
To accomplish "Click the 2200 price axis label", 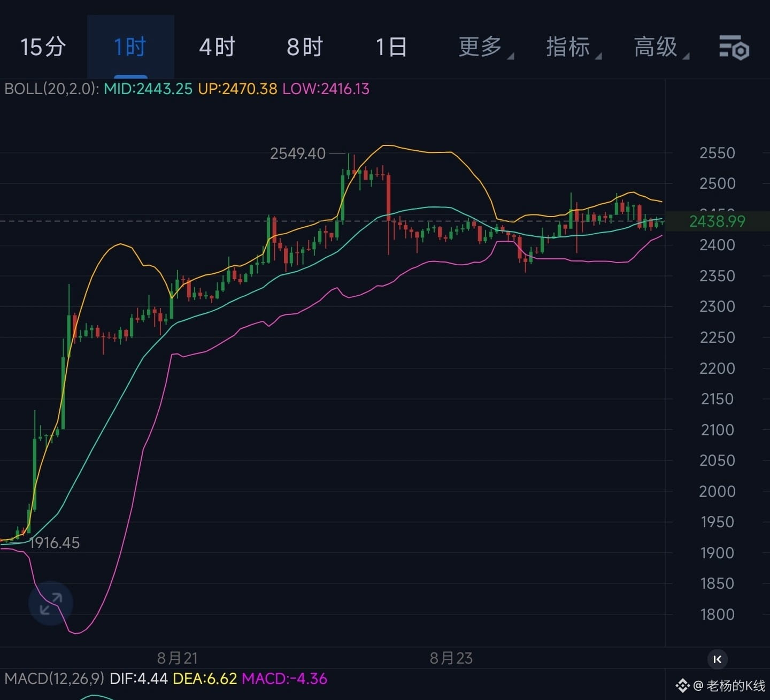I will [x=717, y=368].
